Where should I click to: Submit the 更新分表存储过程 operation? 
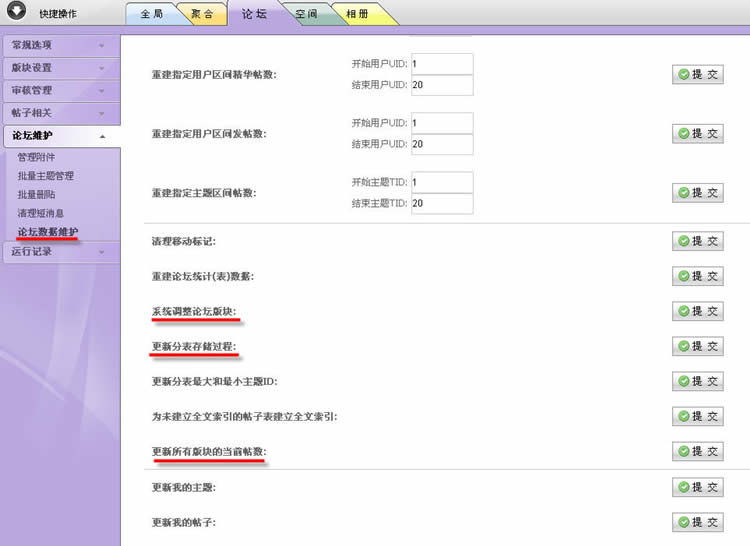tap(698, 346)
